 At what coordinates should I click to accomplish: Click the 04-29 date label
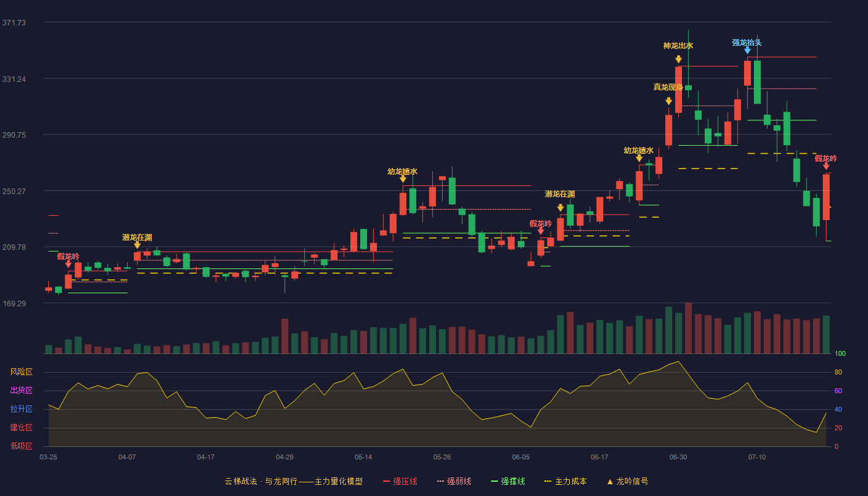285,457
